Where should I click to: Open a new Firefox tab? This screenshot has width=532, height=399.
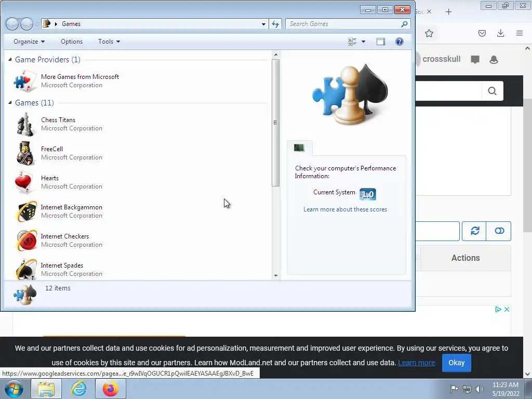click(448, 12)
